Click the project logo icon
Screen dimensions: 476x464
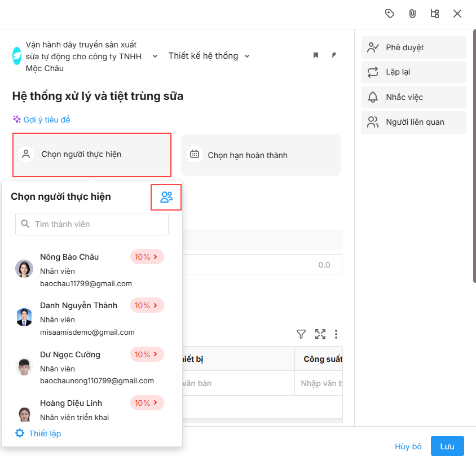(x=17, y=56)
